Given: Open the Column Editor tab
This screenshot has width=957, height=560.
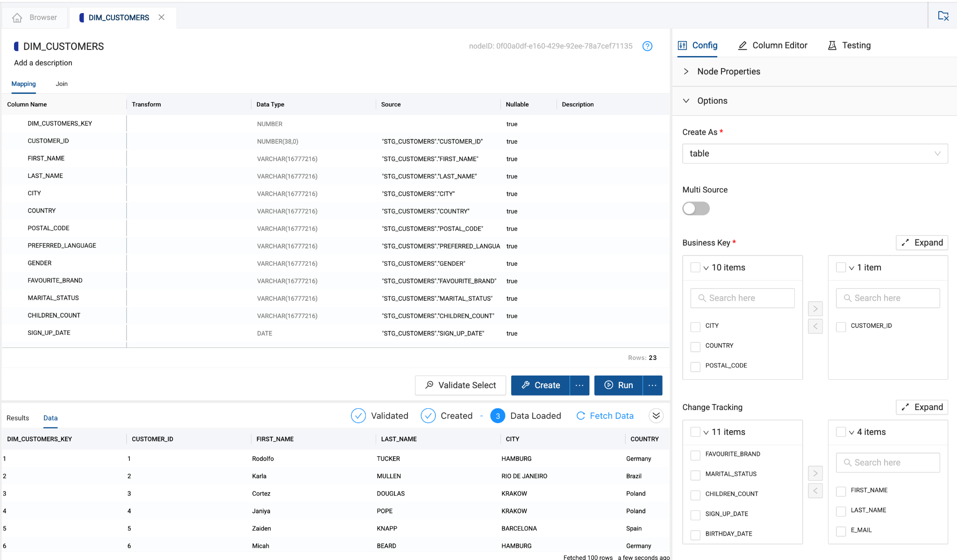Looking at the screenshot, I should 772,45.
